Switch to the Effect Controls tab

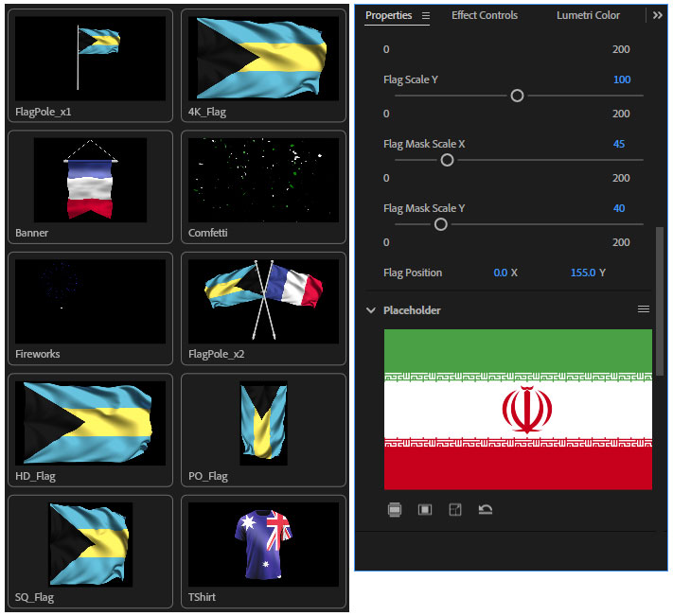[485, 15]
